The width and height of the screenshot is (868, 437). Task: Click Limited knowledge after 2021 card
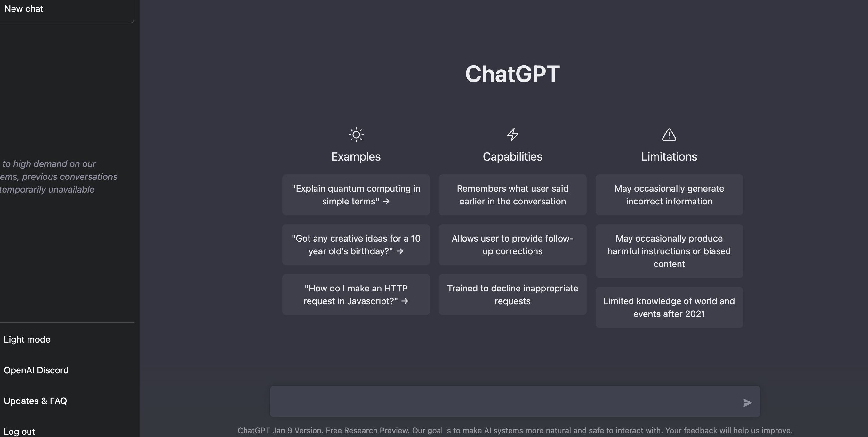click(669, 307)
